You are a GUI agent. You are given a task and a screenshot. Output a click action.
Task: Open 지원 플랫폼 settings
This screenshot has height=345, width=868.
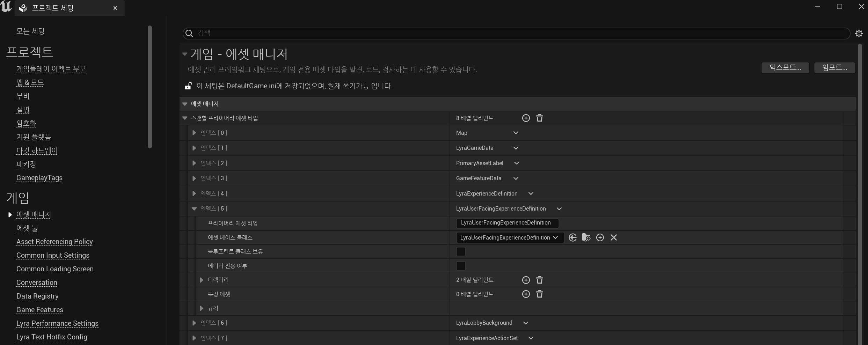[x=34, y=137]
